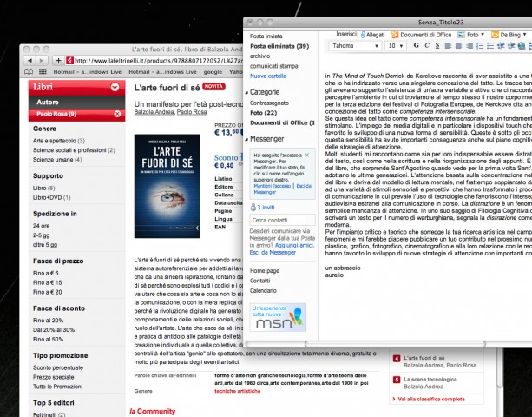Filter by Libro+DVD (1) support
This screenshot has width=532, height=417.
(51, 197)
